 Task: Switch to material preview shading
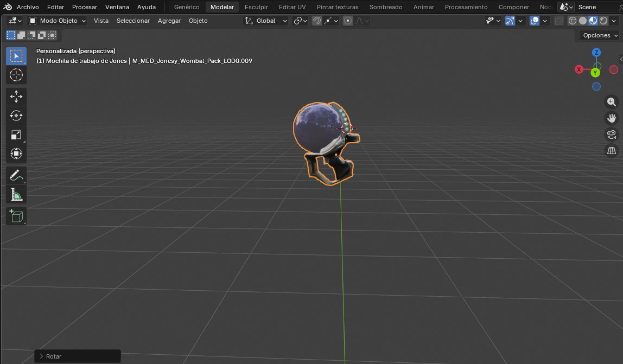click(x=593, y=21)
